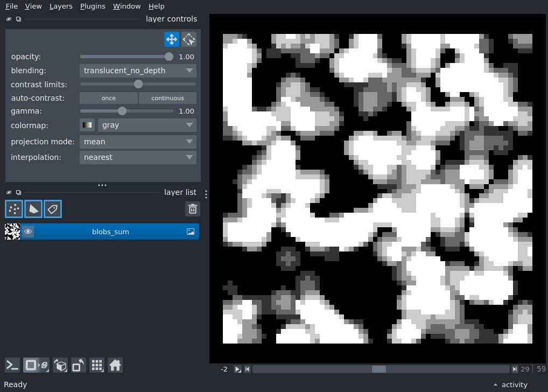Screen dimensions: 548x392
Task: Open the Plugins menu
Action: click(x=93, y=6)
